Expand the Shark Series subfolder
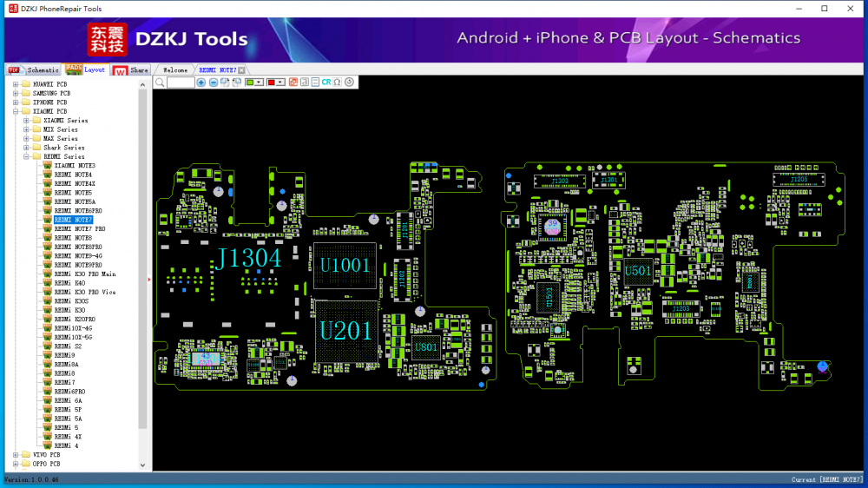This screenshot has height=488, width=868. click(x=26, y=148)
